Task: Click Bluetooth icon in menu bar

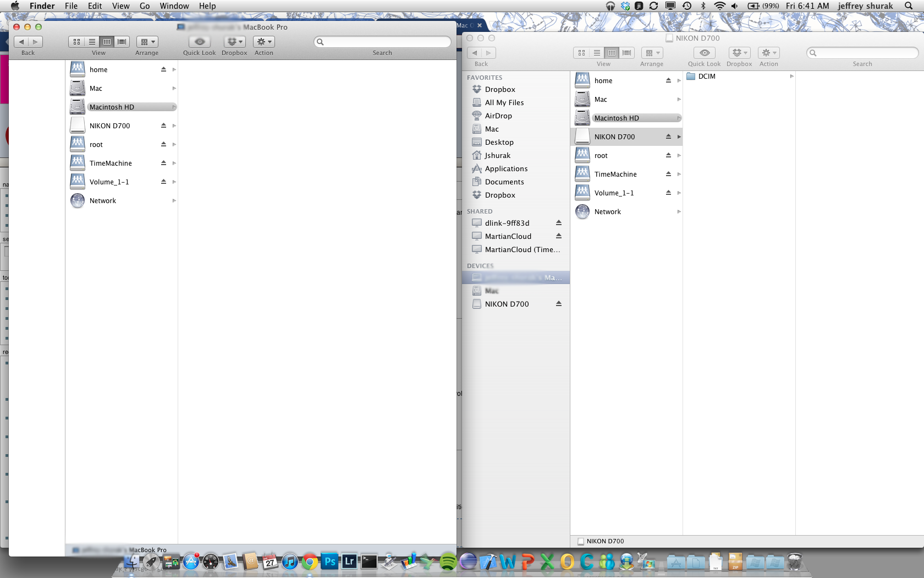Action: [x=703, y=6]
